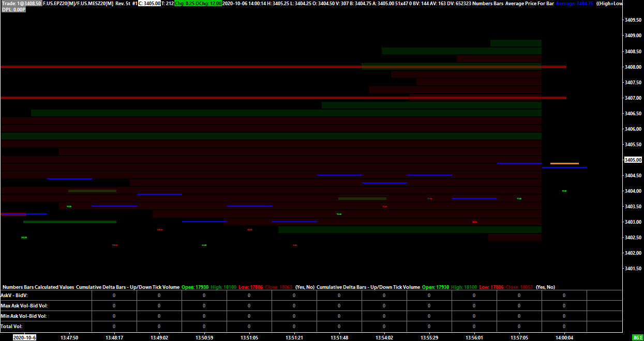Click the 3401.50 price scale label
The height and width of the screenshot is (341, 644).
633,268
